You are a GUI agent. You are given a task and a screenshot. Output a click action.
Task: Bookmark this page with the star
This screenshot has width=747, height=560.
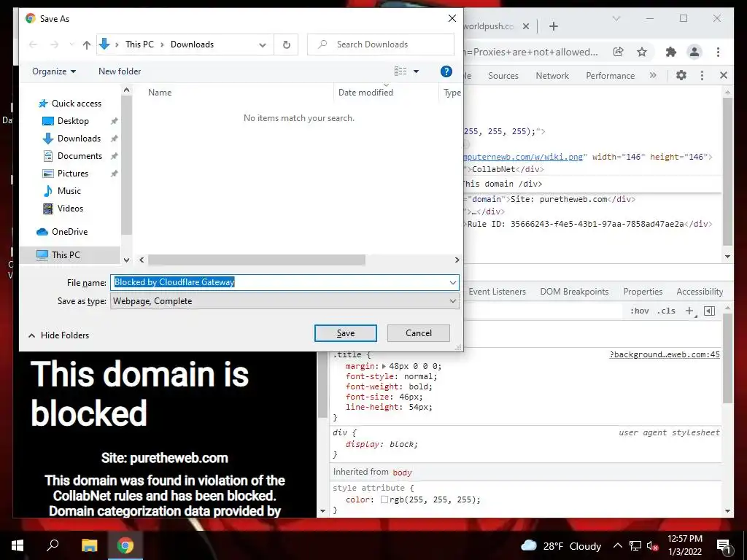click(x=642, y=52)
